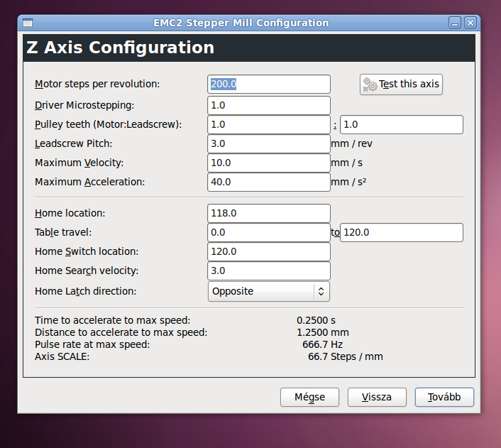Click the Motor pulley teeth field
The image size is (501, 448).
click(x=269, y=124)
